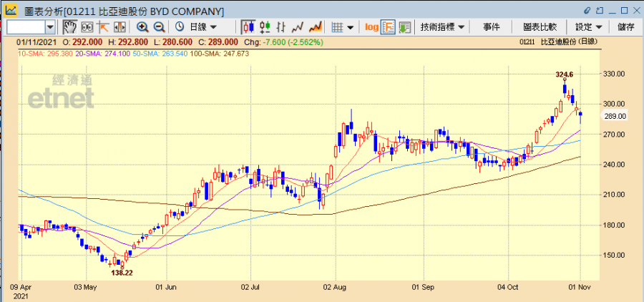Switch to area chart type
This screenshot has height=302, width=644.
[x=315, y=26]
